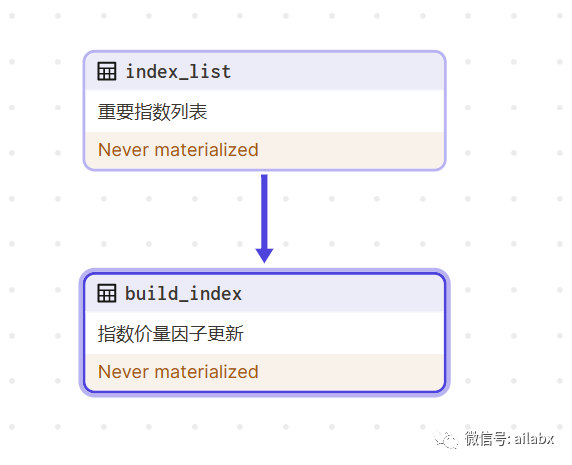Click the WeChat logo watermark icon
572x465 pixels.
pyautogui.click(x=446, y=439)
